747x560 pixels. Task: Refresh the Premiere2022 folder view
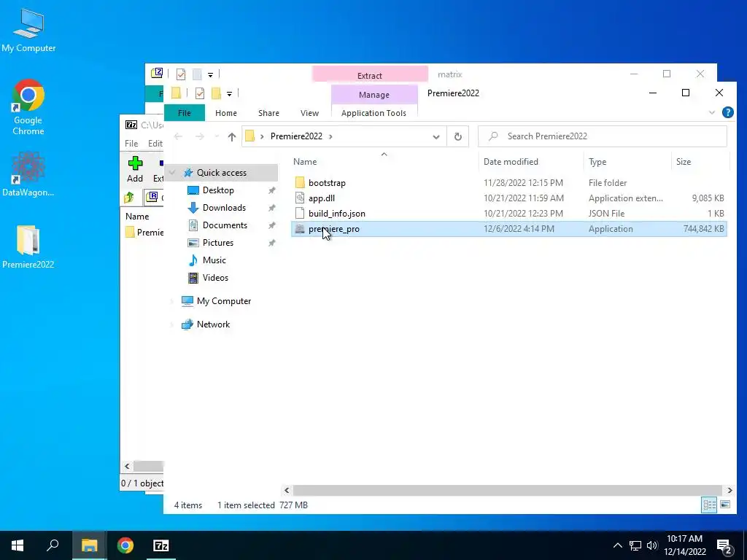pos(458,136)
